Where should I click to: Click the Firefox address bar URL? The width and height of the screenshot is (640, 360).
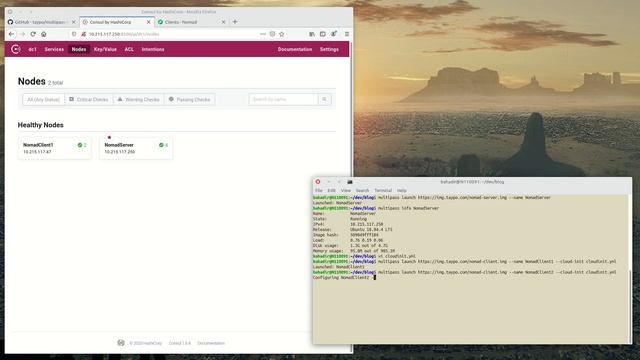pos(124,34)
